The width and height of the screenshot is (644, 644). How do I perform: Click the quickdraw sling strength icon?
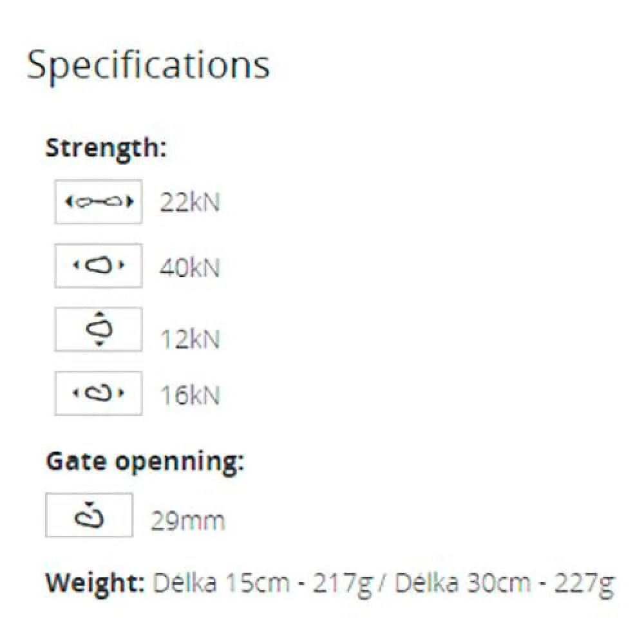(99, 202)
